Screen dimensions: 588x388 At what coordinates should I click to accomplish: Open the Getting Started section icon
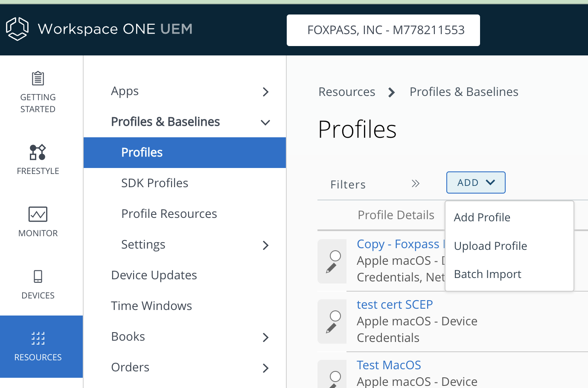tap(38, 78)
